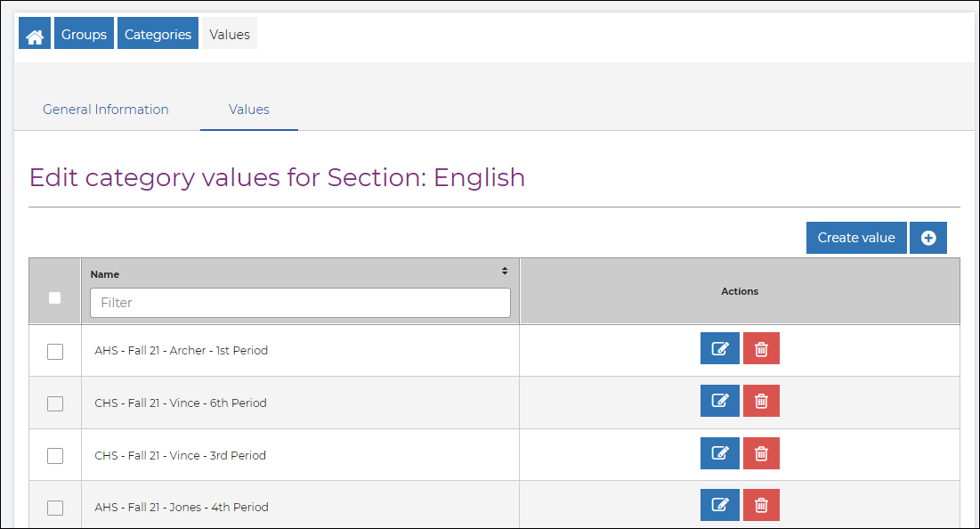Click the plus icon beside Create value
980x529 pixels.
928,237
